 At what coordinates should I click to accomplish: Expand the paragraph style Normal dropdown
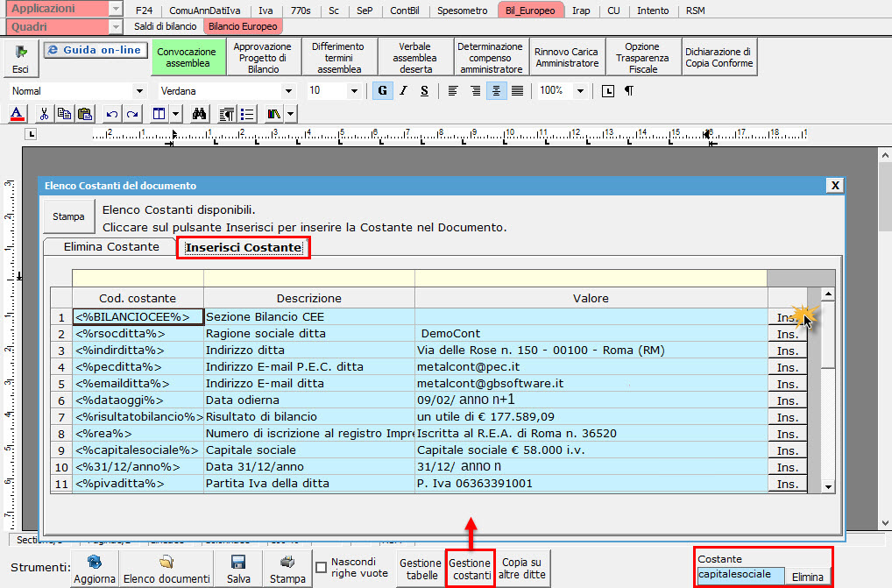click(x=139, y=91)
